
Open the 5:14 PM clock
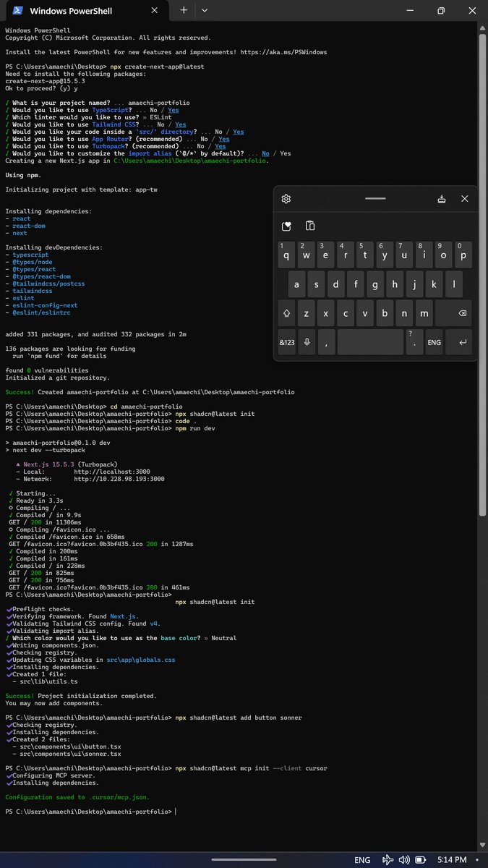point(451,860)
